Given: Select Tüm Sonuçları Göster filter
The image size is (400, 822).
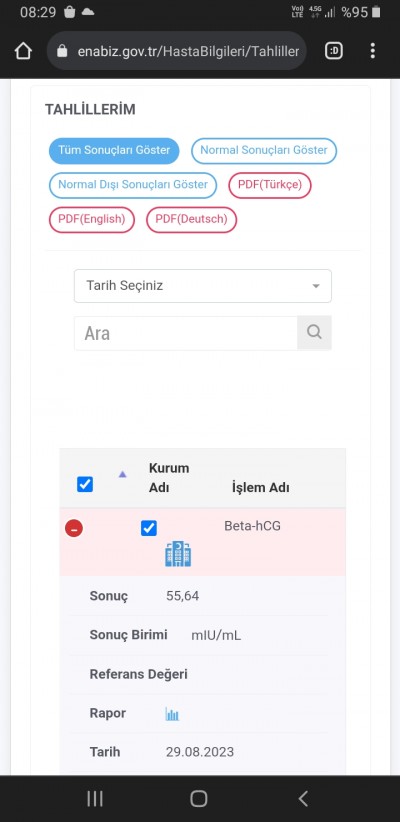Looking at the screenshot, I should [x=114, y=150].
